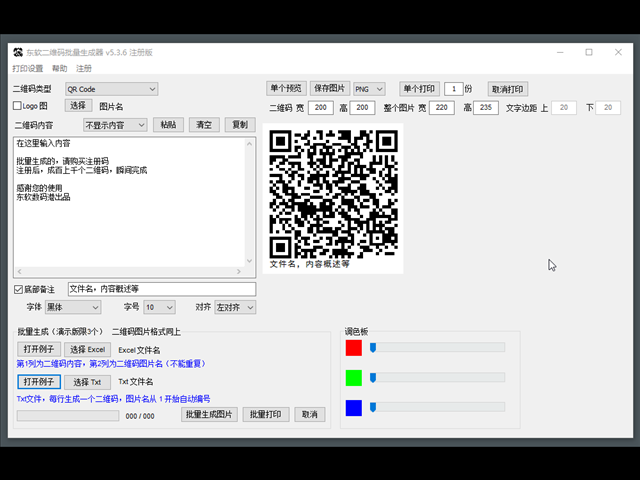The image size is (640, 480).
Task: Click the app icon in title bar
Action: [x=18, y=52]
